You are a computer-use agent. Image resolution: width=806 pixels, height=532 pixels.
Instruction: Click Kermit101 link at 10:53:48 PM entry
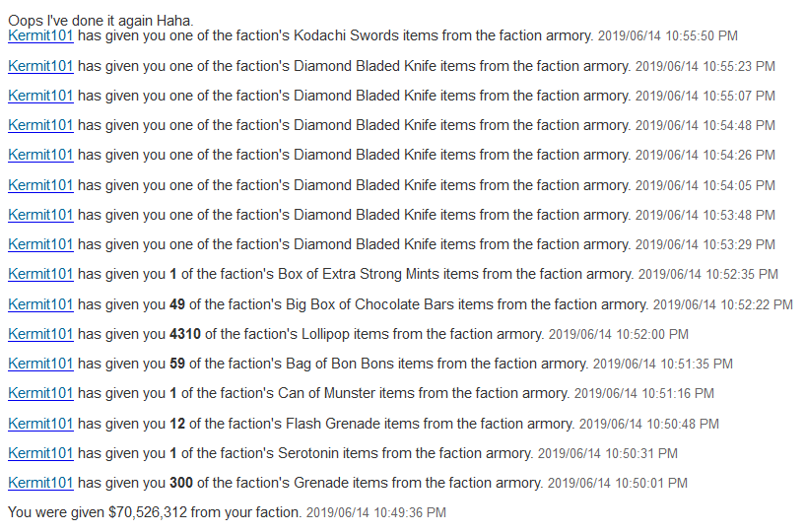click(40, 215)
